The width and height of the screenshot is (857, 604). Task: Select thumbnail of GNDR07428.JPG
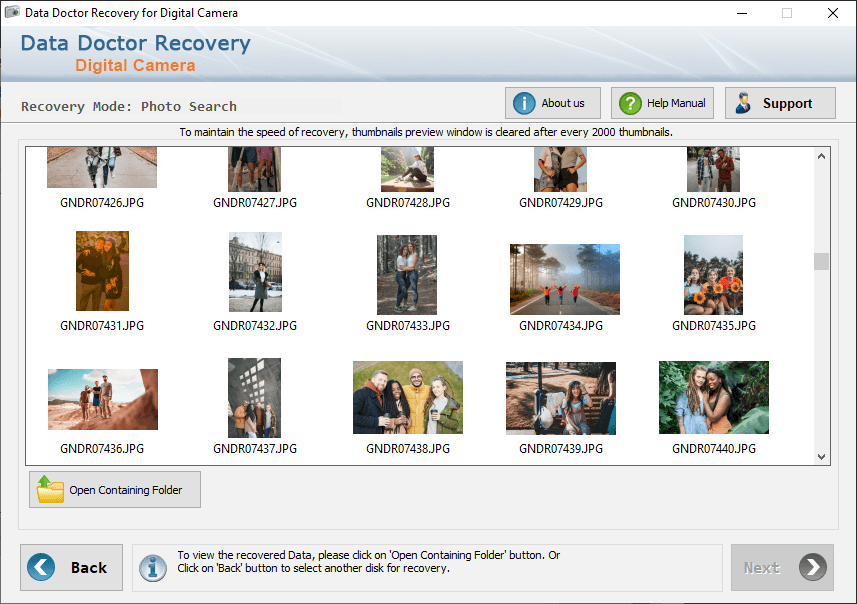coord(407,169)
